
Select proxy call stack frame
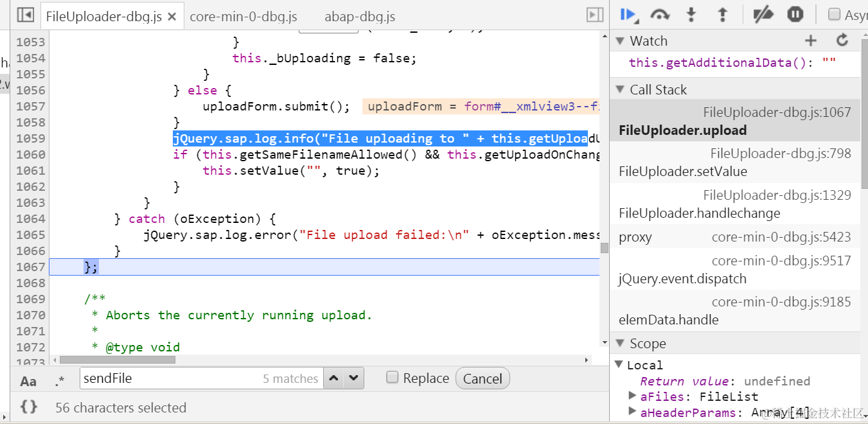(735, 237)
